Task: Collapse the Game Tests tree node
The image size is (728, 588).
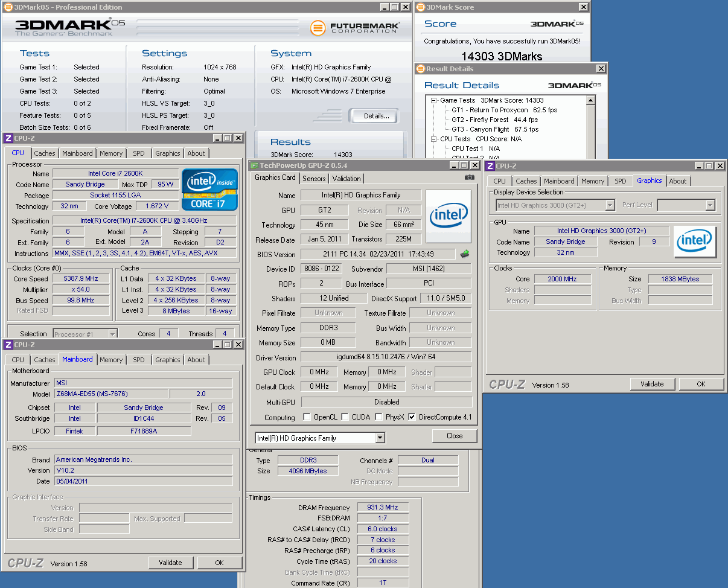Action: pos(433,100)
